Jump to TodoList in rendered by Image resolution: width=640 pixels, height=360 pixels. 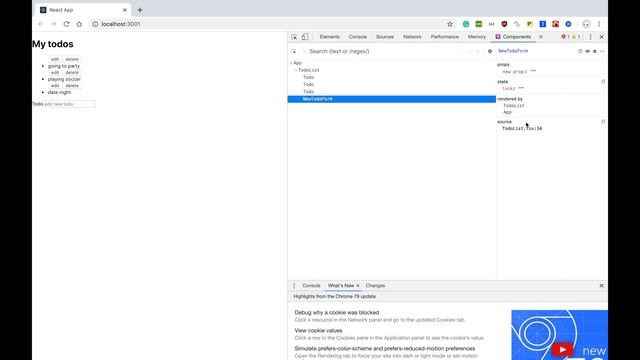click(514, 106)
